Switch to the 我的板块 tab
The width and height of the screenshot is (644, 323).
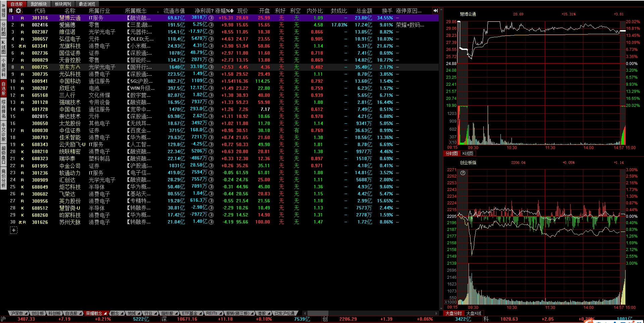tap(39, 4)
